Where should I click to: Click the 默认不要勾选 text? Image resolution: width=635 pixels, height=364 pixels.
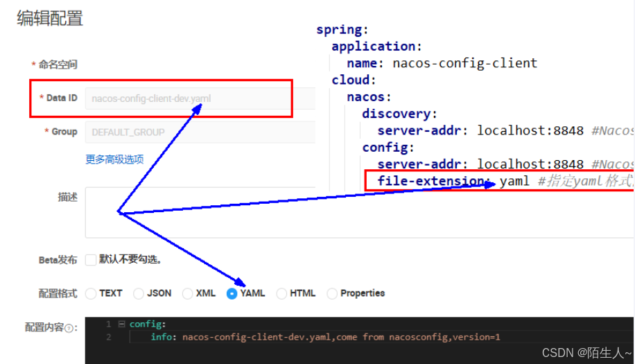[x=130, y=259]
